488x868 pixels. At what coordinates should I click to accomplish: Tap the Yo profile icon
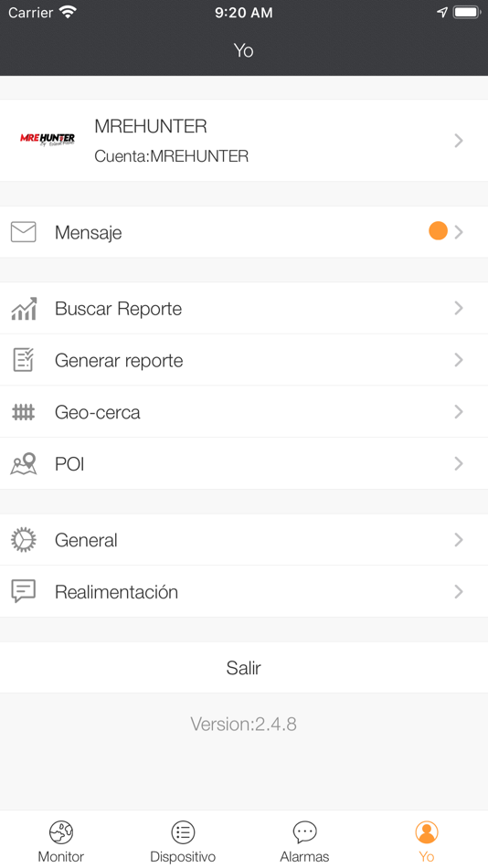[427, 831]
